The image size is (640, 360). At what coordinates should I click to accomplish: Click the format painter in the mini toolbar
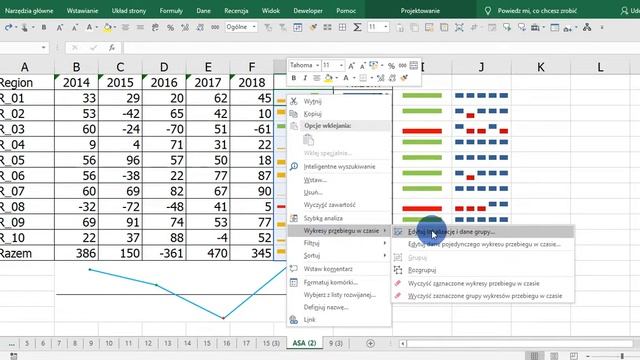click(x=404, y=78)
